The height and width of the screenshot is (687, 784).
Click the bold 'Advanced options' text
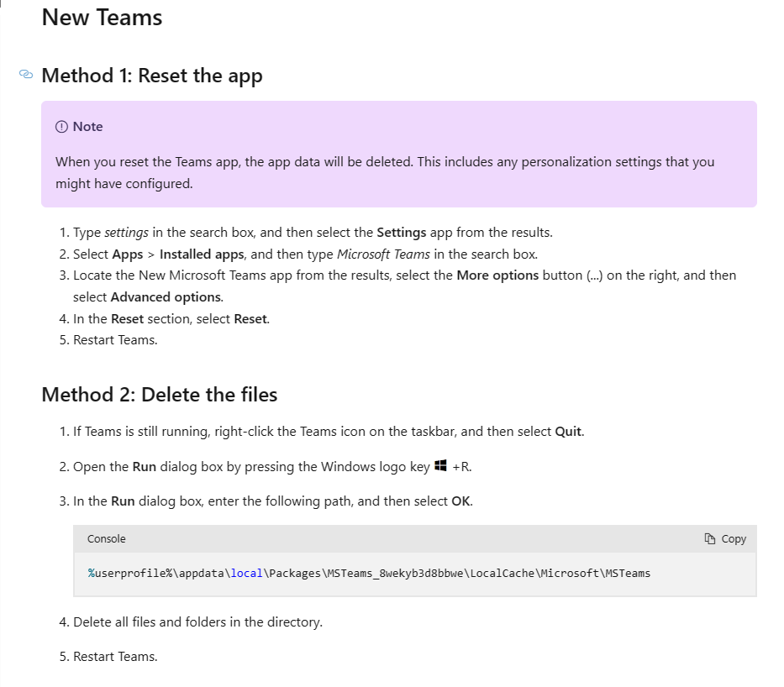coord(166,297)
